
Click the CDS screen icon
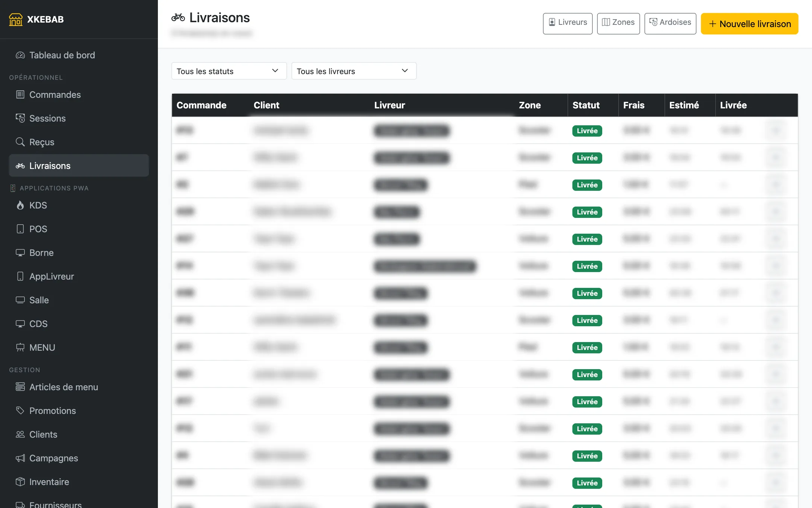click(20, 324)
